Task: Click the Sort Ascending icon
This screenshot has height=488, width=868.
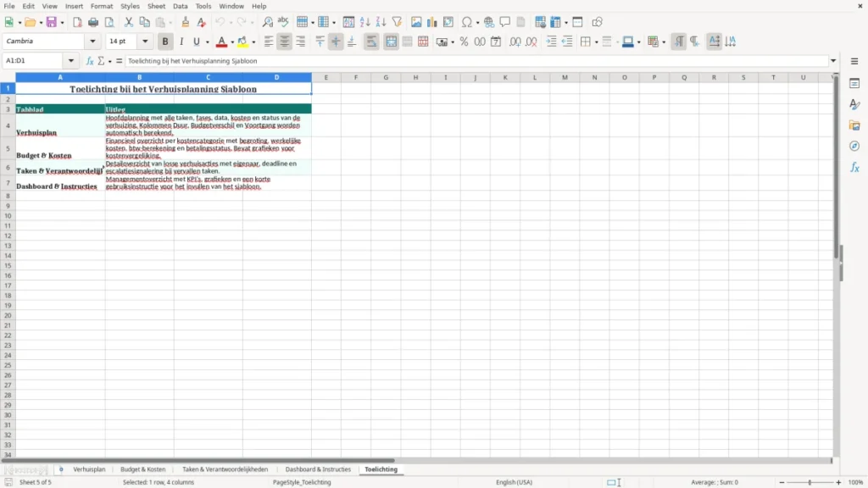Action: pos(364,22)
